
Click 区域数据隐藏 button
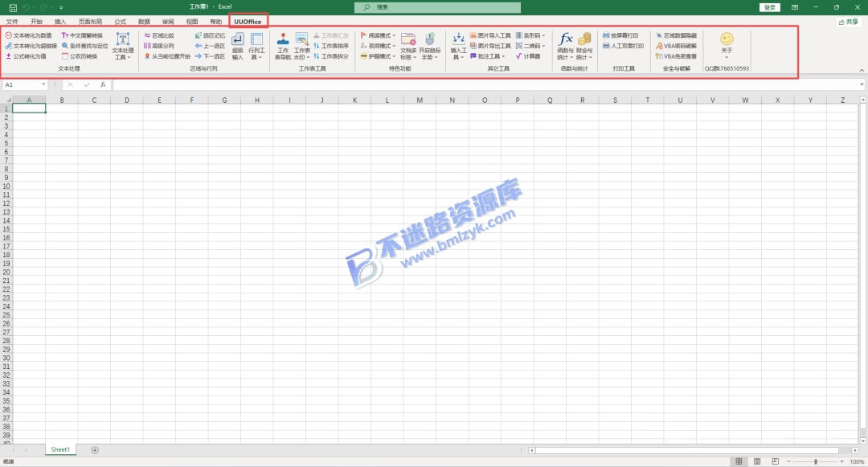pyautogui.click(x=677, y=35)
